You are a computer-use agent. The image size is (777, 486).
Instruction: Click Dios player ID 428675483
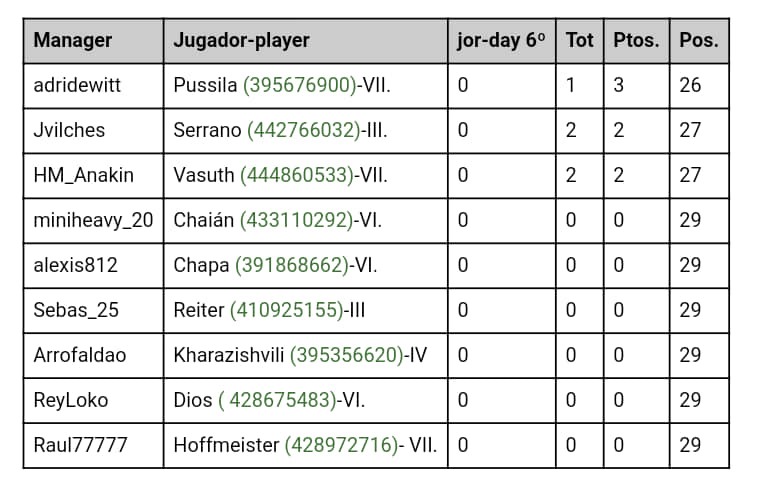tap(278, 400)
